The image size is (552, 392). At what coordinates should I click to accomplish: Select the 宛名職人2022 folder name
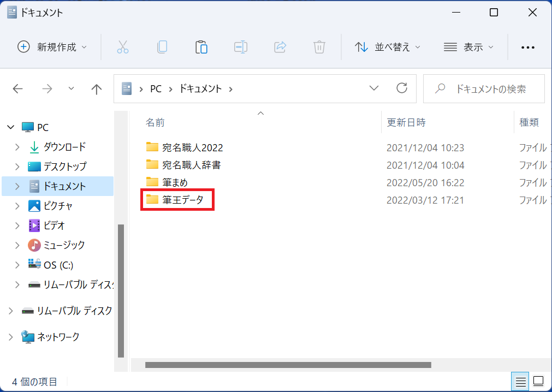(193, 147)
